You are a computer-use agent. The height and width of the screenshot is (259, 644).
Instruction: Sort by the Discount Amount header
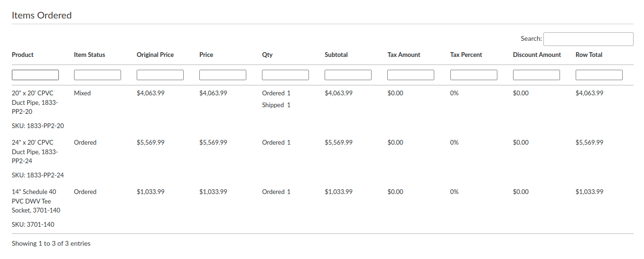tap(537, 55)
